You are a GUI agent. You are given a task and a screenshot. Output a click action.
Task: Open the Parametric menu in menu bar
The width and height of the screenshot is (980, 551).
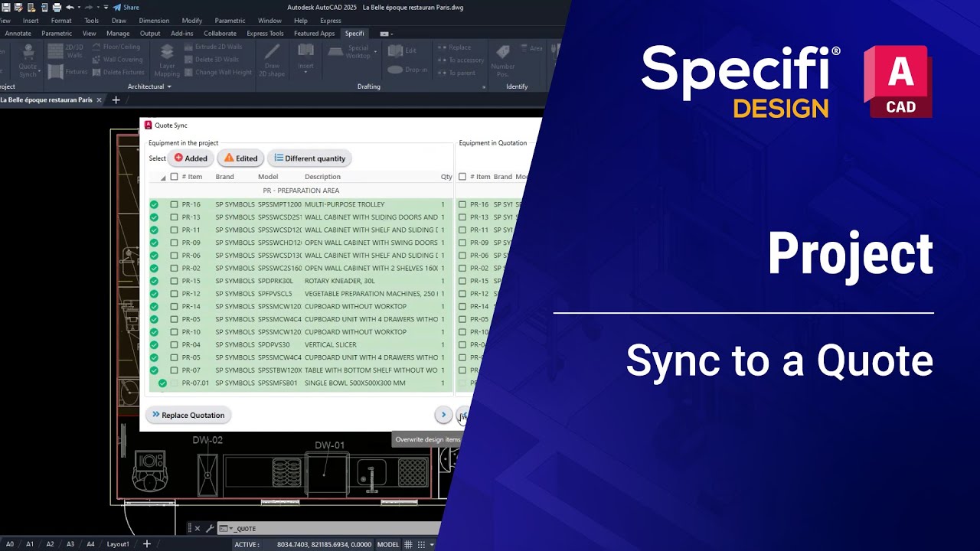(230, 21)
